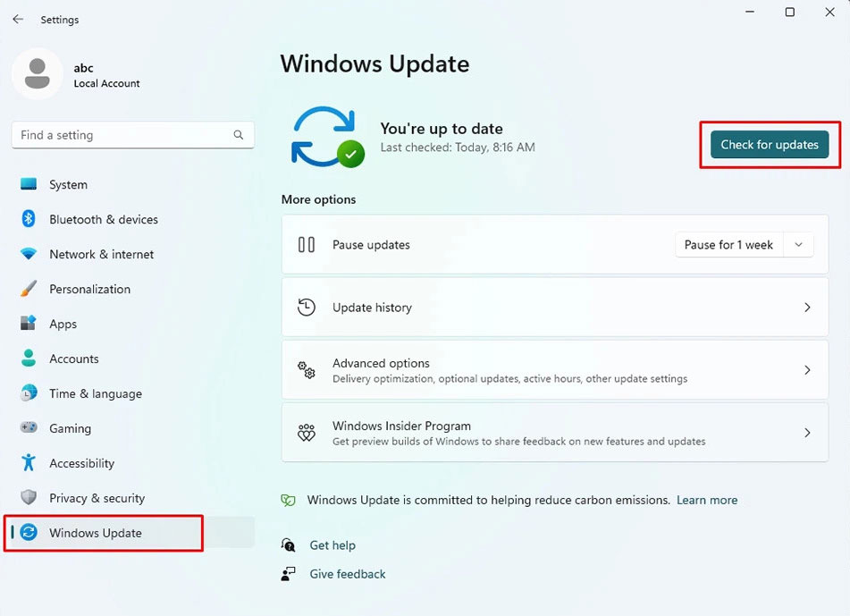Click the Windows Update sync icon in sidebar
Image resolution: width=850 pixels, height=616 pixels.
point(29,532)
